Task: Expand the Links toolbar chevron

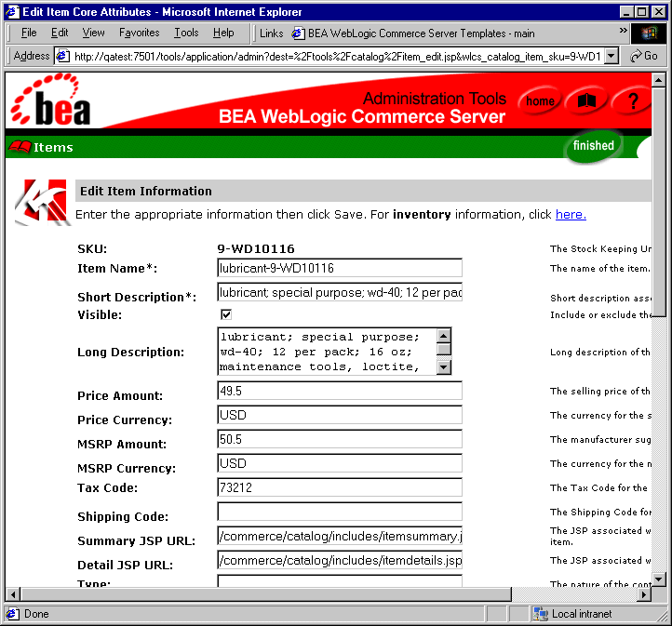Action: point(624,30)
